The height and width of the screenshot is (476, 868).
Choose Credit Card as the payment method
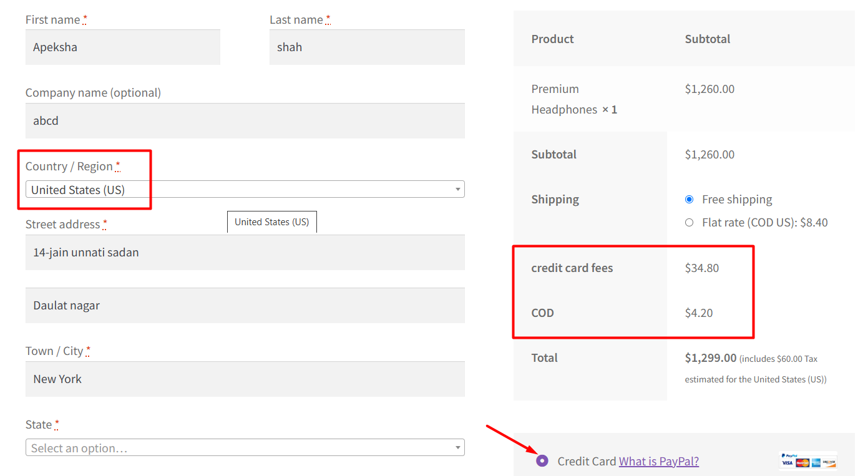[542, 461]
